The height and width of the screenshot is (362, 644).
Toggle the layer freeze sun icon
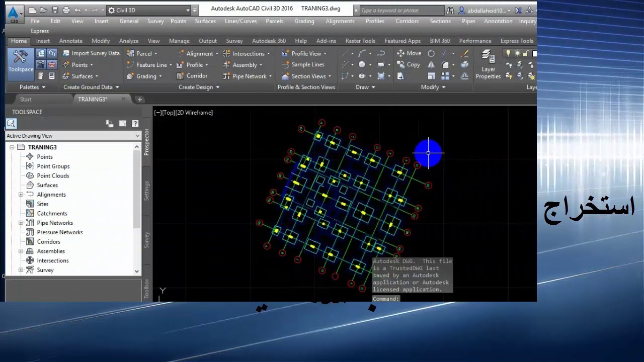517,53
